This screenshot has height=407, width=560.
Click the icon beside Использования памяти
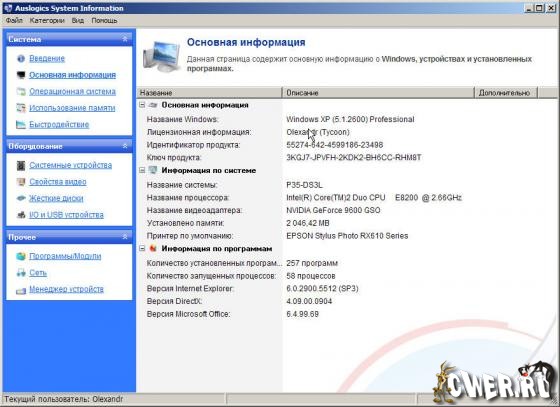click(x=21, y=108)
